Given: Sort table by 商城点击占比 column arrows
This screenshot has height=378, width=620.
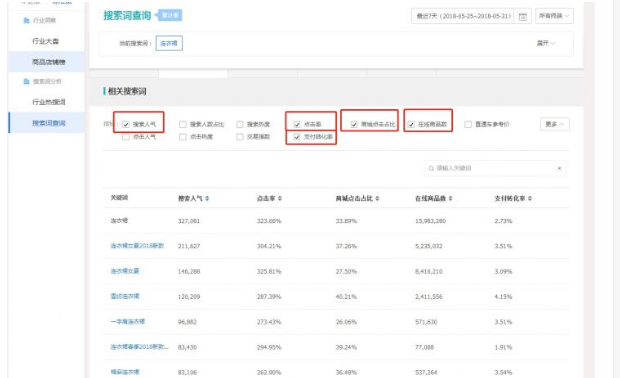Looking at the screenshot, I should click(377, 198).
